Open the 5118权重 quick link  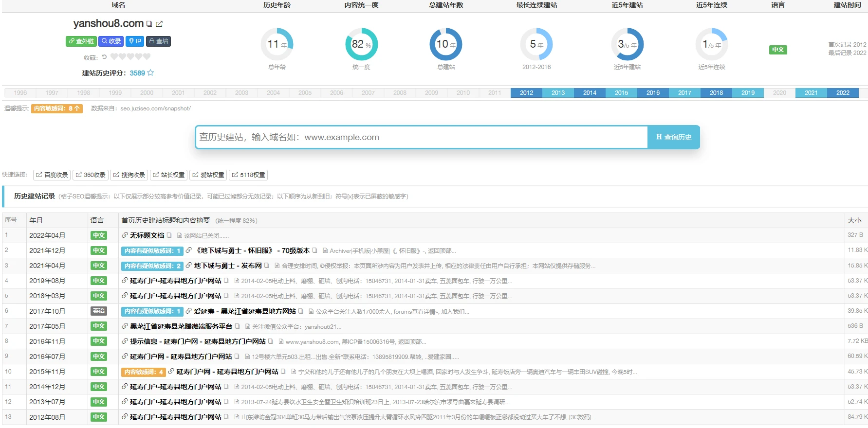coord(248,175)
